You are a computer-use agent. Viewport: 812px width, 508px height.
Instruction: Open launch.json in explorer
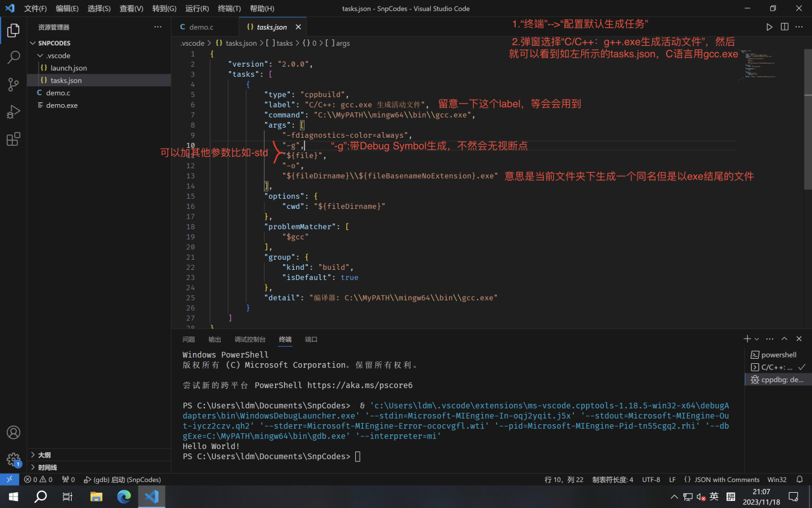[99, 68]
